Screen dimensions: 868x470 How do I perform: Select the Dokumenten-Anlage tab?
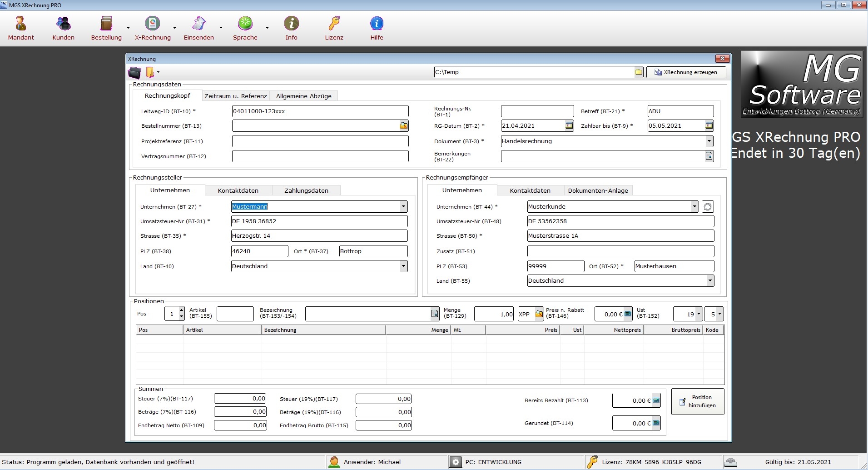598,190
